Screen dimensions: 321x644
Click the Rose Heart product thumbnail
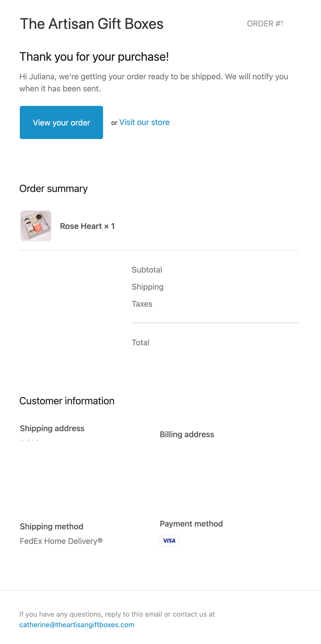coord(36,226)
